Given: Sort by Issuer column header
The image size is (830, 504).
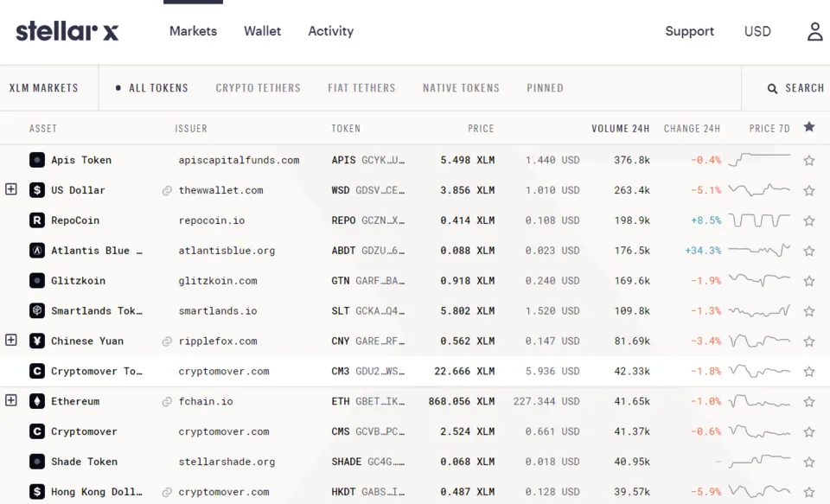Looking at the screenshot, I should click(191, 129).
